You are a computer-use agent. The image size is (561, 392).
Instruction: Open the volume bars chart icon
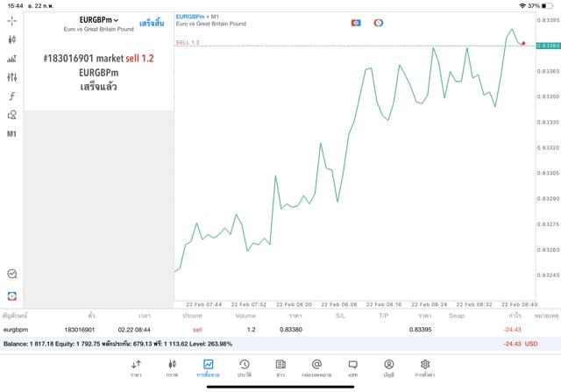point(11,59)
